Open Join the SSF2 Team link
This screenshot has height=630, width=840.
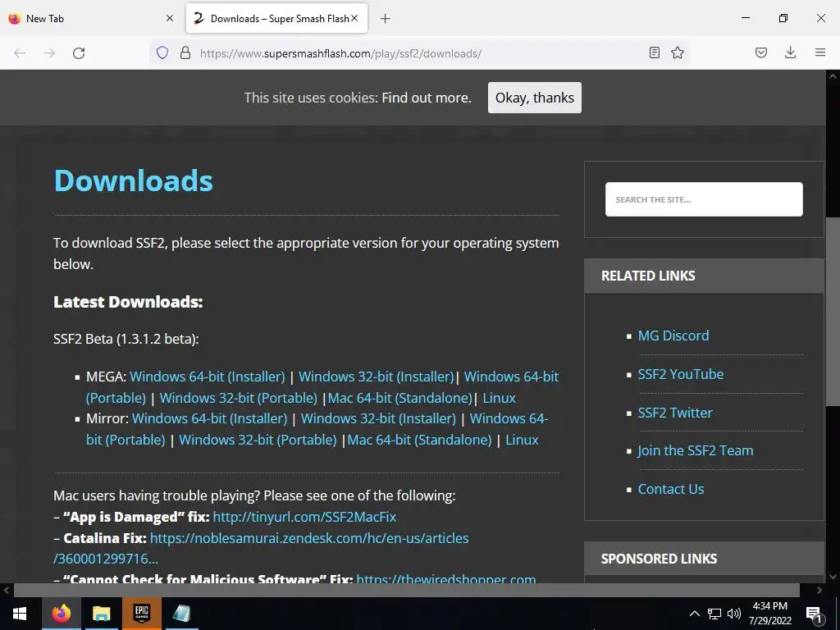[696, 450]
